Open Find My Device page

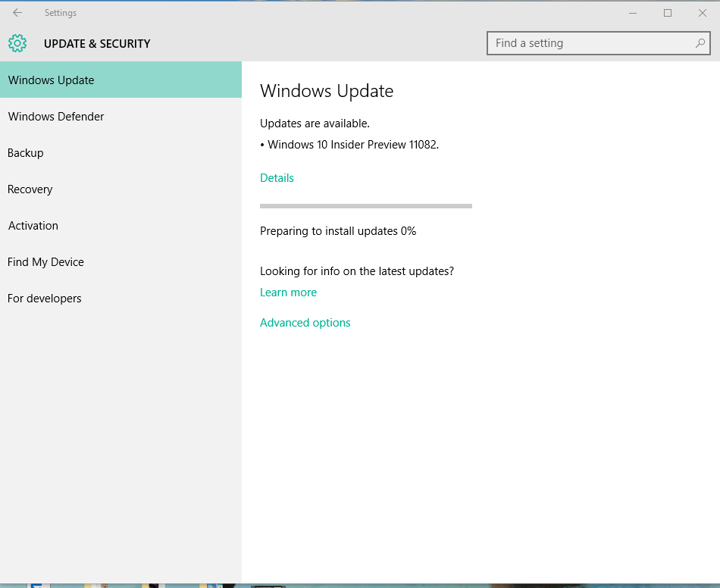[121, 261]
